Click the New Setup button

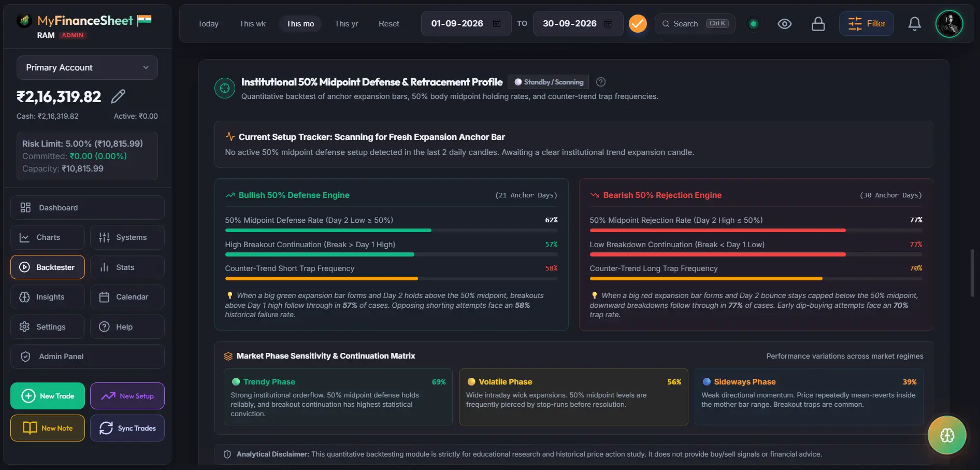tap(127, 396)
